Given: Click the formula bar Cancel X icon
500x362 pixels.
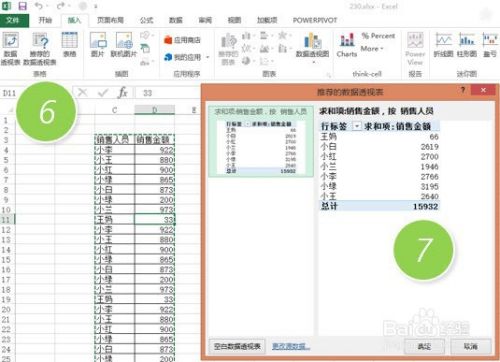Looking at the screenshot, I should pyautogui.click(x=83, y=92).
